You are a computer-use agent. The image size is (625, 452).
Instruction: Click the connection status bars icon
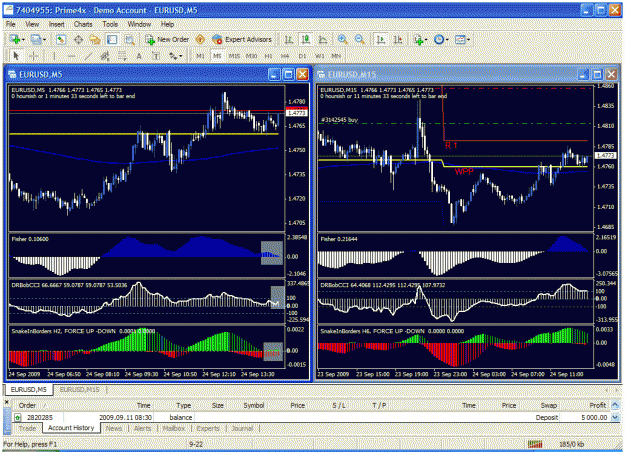(535, 444)
